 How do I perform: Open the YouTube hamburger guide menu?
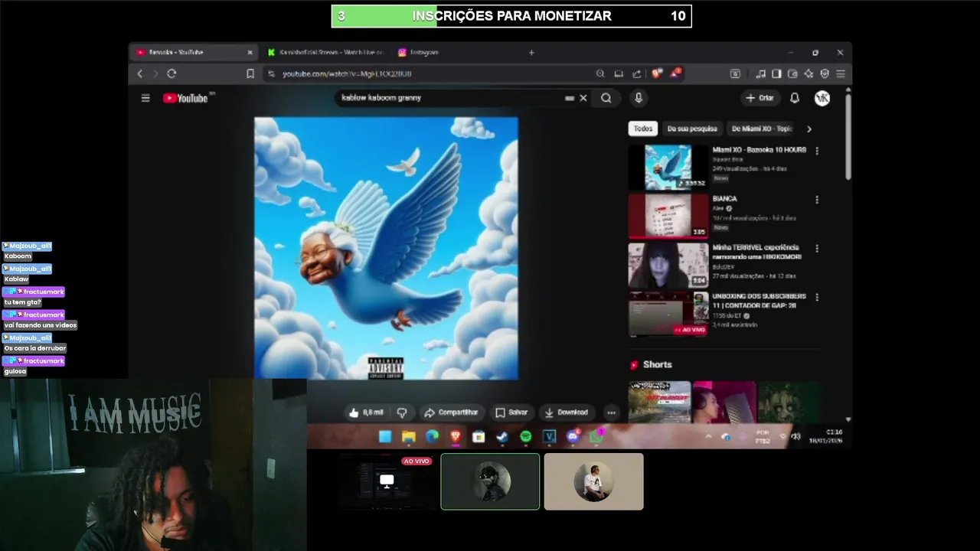[x=145, y=98]
